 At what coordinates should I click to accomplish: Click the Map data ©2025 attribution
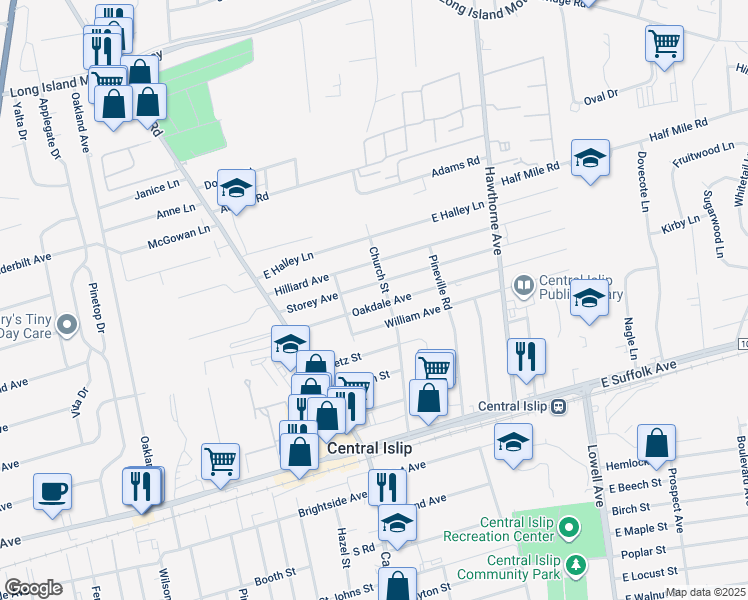[x=706, y=592]
